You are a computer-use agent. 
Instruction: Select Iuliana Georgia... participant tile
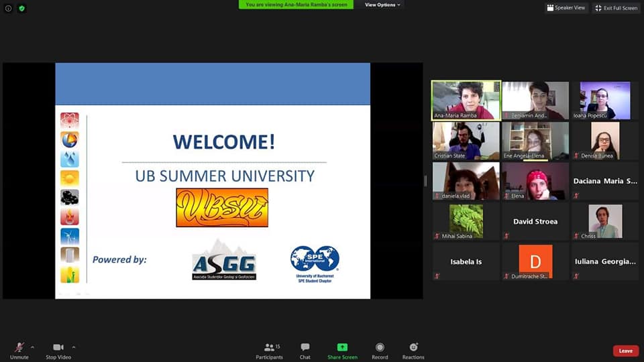click(x=605, y=261)
